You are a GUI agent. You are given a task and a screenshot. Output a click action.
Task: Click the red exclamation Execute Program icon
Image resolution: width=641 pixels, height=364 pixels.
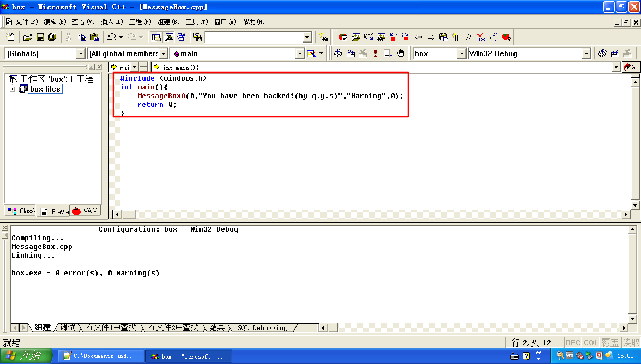coord(375,53)
